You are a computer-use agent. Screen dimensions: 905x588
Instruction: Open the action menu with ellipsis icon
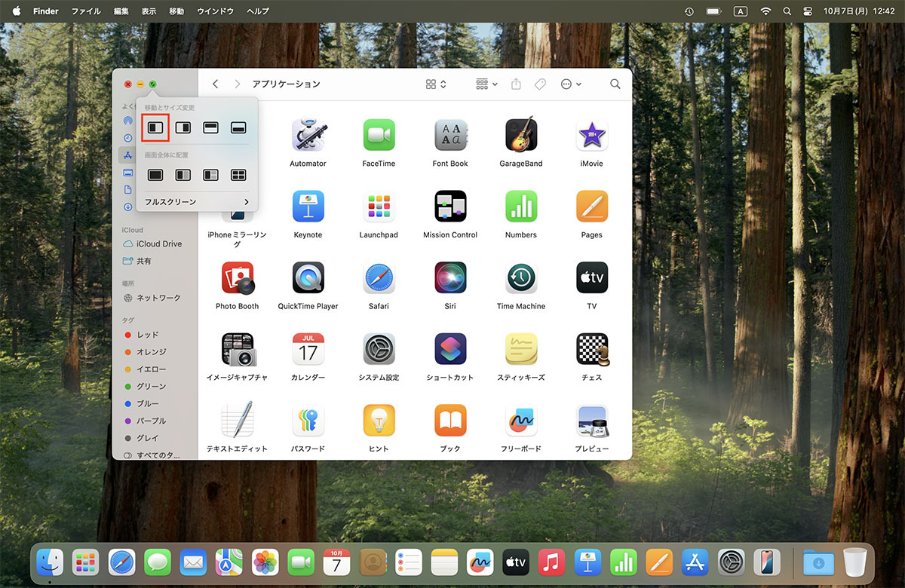(571, 84)
